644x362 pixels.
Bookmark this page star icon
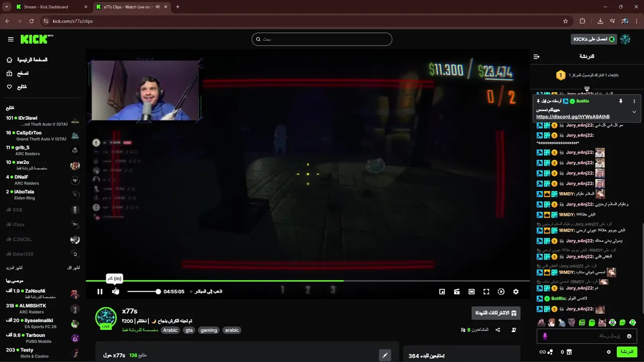click(566, 21)
